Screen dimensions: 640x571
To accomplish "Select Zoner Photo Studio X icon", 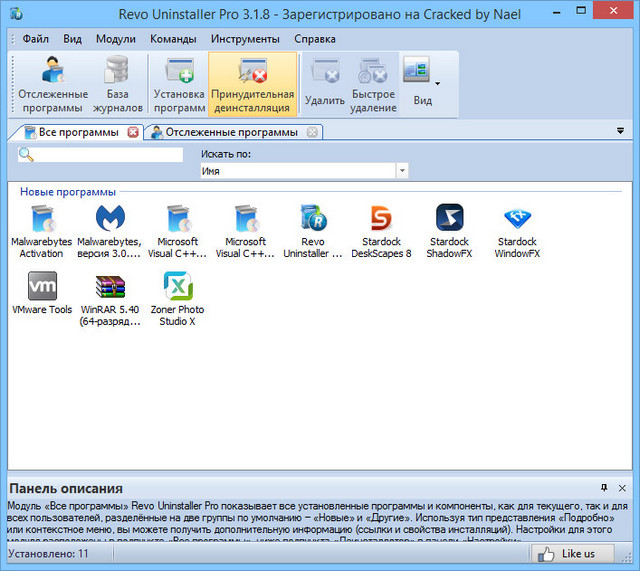I will pyautogui.click(x=178, y=298).
